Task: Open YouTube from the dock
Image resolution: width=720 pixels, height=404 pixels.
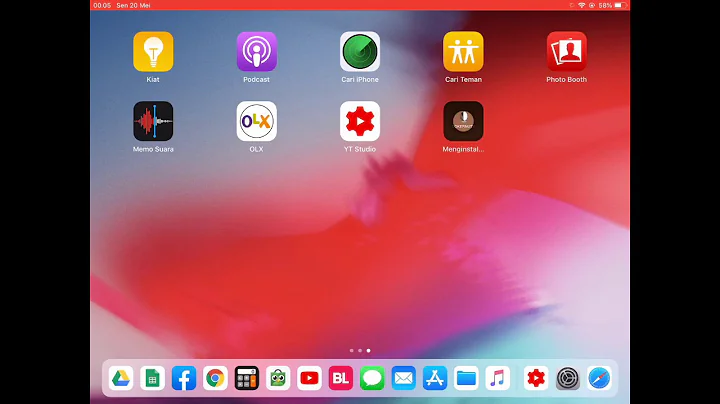Action: tap(309, 378)
